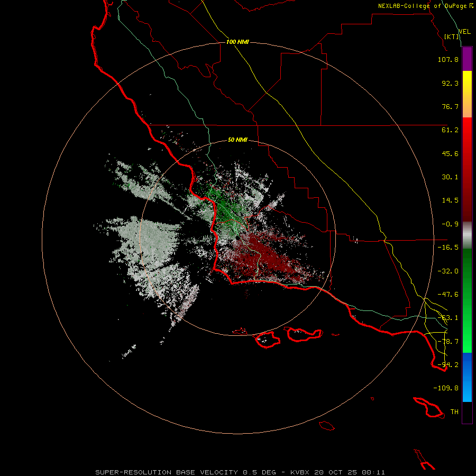The height and width of the screenshot is (476, 476).
Task: Click the -16.5 velocity scale value
Action: 448,248
